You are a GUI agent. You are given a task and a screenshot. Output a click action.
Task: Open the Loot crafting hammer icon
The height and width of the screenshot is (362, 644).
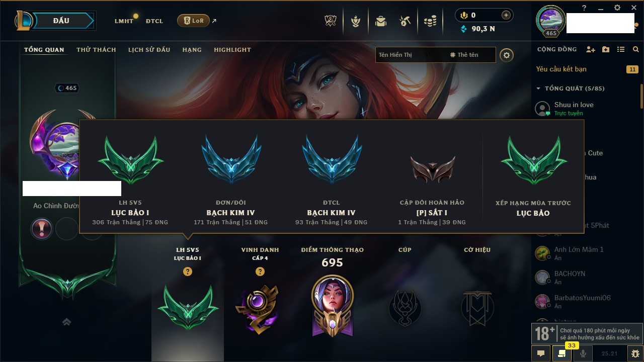click(405, 21)
